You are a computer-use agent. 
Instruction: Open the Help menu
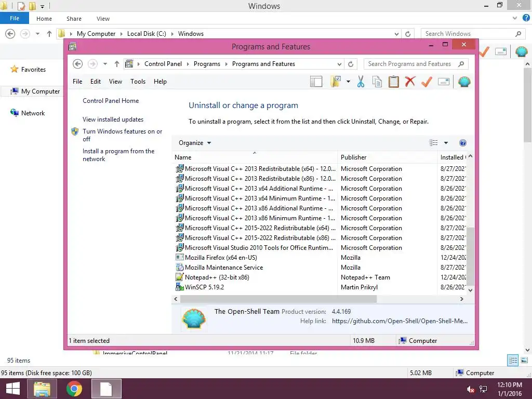click(160, 82)
